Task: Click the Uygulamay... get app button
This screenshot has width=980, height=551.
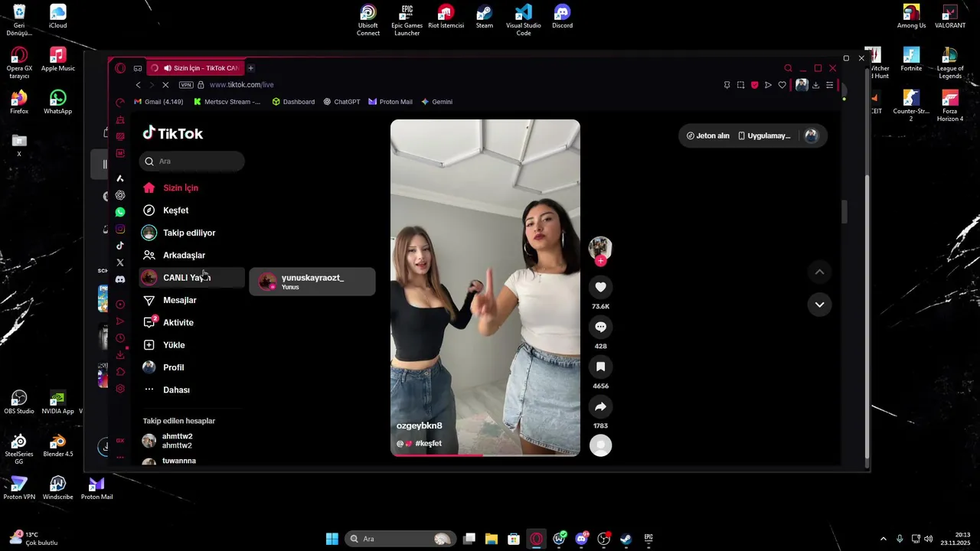Action: pyautogui.click(x=763, y=135)
